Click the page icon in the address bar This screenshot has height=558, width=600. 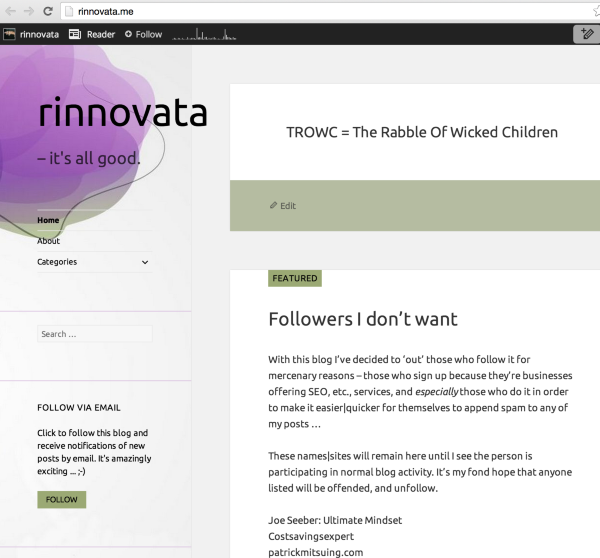point(68,11)
